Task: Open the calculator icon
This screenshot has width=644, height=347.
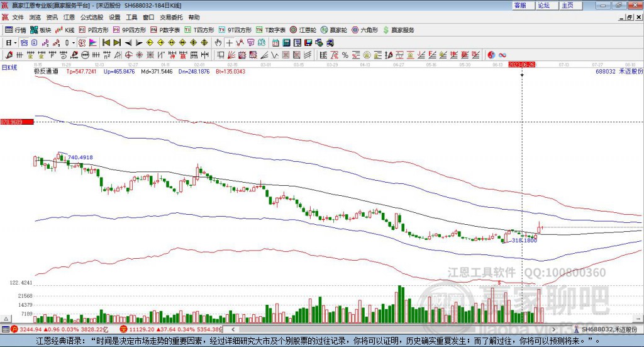Action: 287,43
